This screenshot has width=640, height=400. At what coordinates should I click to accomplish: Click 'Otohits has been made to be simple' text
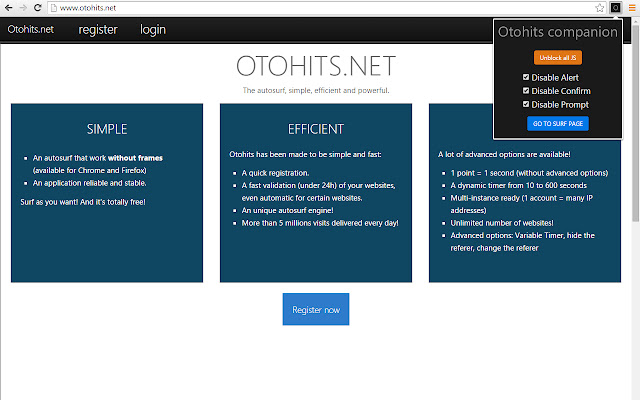pos(305,154)
